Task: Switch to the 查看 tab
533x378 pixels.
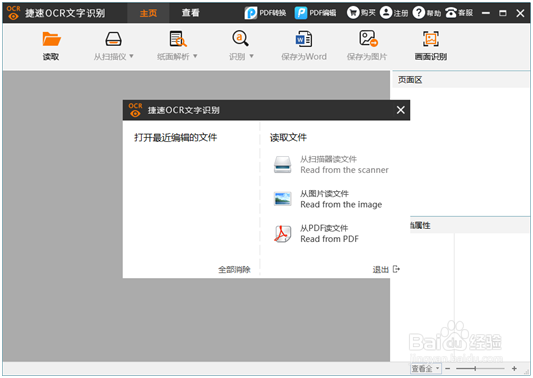Action: click(x=190, y=13)
